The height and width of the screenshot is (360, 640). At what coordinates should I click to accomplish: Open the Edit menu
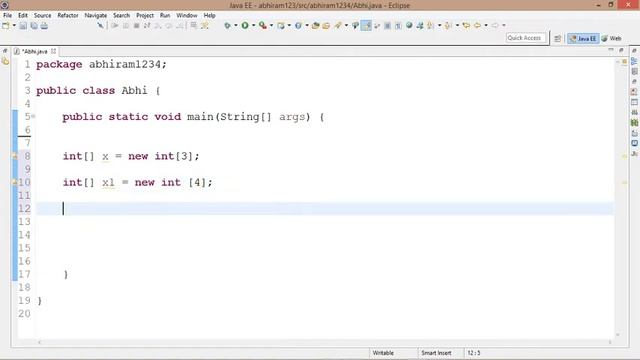pyautogui.click(x=23, y=15)
